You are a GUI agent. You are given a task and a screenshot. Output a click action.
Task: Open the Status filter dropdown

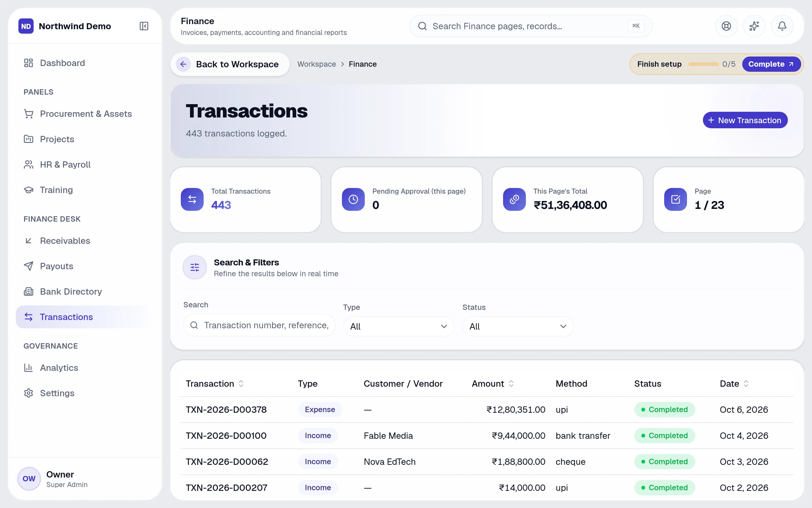click(518, 326)
